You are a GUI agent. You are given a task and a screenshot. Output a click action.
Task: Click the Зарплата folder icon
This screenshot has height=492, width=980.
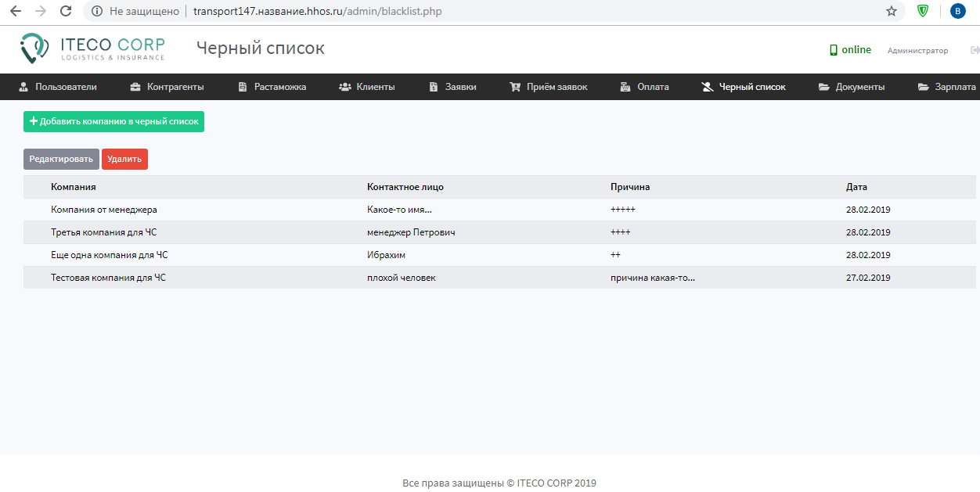click(x=924, y=87)
